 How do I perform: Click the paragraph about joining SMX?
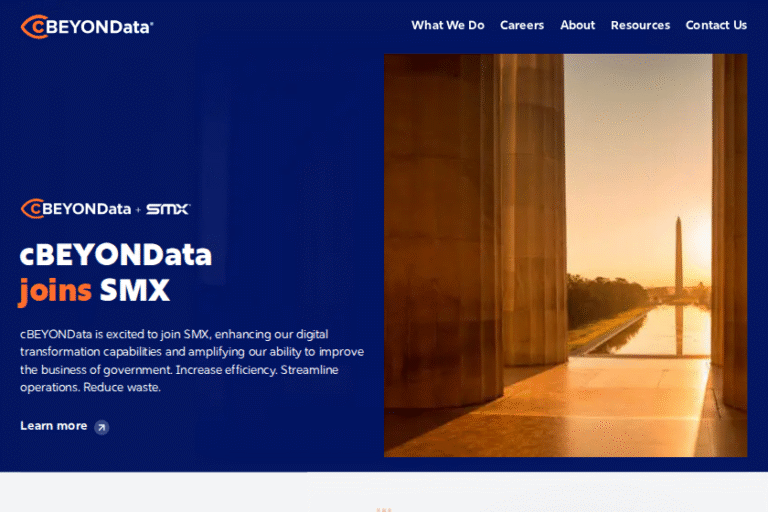click(191, 360)
